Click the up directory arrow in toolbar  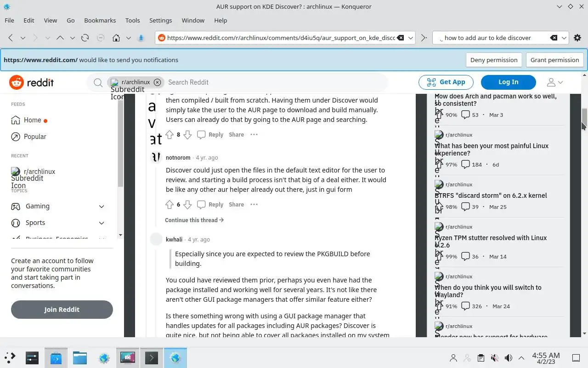coord(60,38)
